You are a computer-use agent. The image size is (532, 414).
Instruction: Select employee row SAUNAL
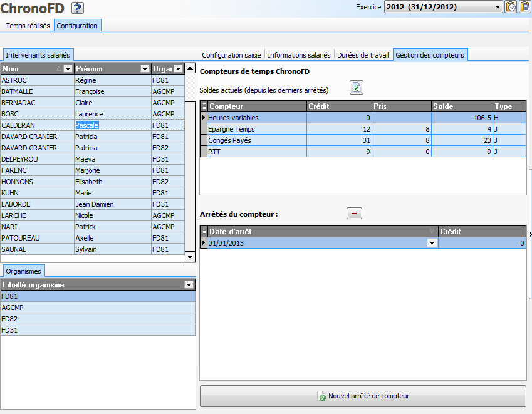point(93,249)
